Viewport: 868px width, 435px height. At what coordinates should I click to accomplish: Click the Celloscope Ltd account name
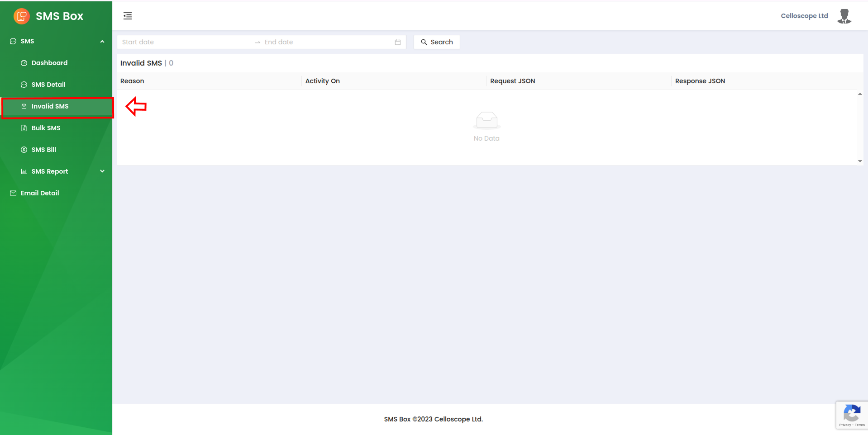(x=804, y=16)
